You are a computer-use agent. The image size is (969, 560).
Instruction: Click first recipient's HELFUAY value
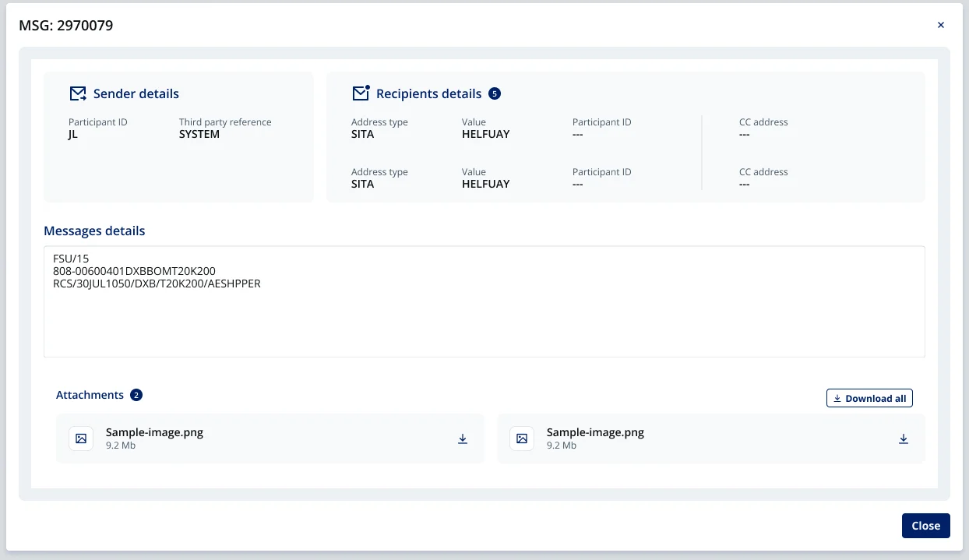(x=486, y=134)
